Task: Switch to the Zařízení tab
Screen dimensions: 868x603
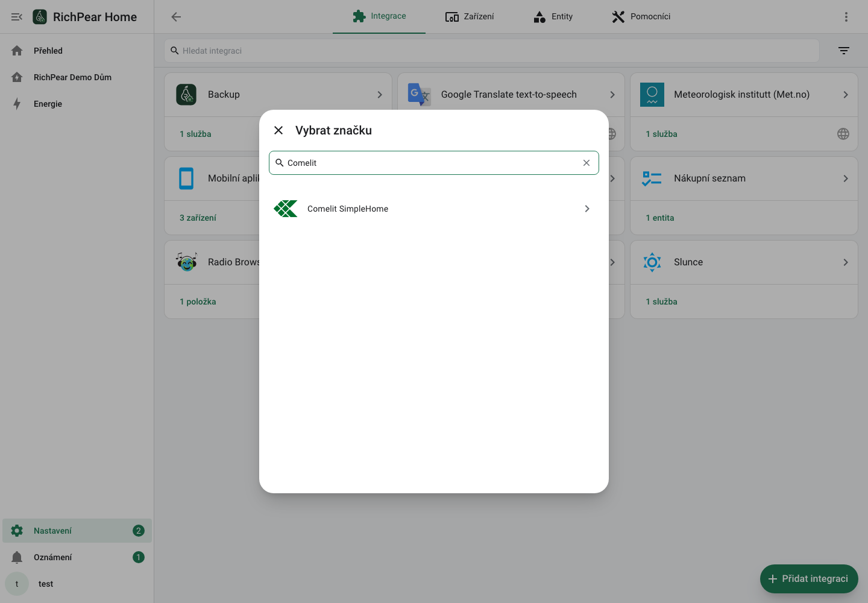Action: pyautogui.click(x=470, y=16)
